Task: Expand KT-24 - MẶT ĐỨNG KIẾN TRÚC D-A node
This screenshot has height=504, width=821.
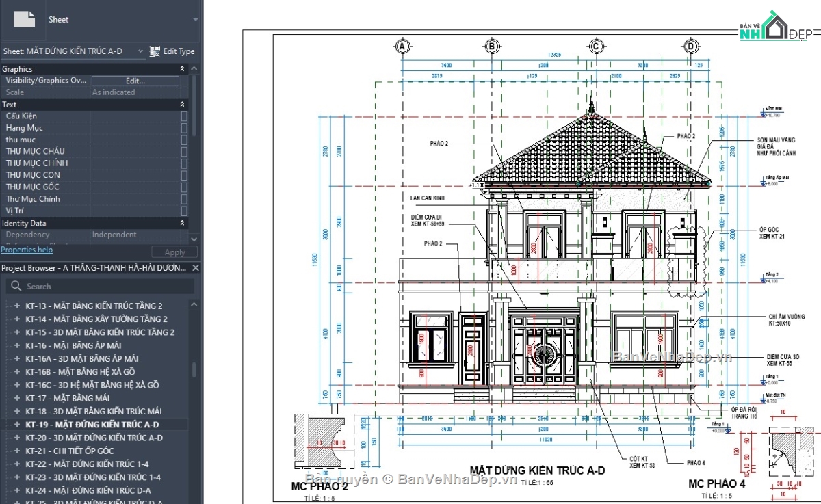Action: [17, 490]
